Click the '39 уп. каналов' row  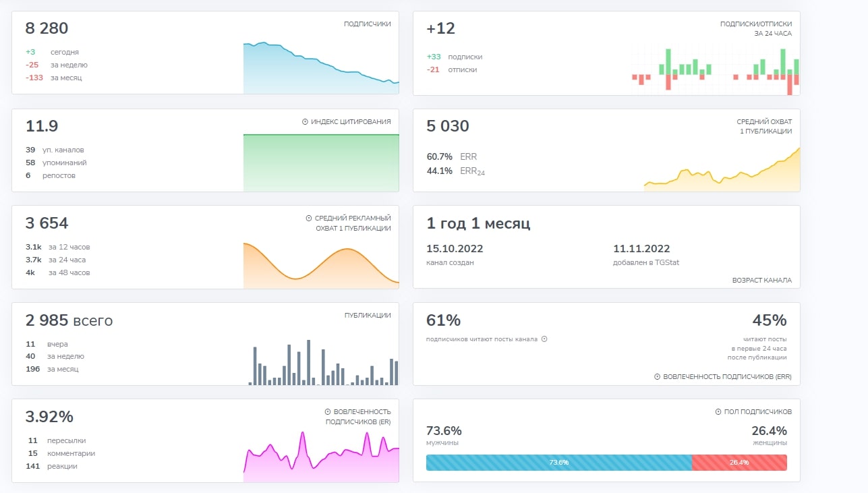pos(55,150)
